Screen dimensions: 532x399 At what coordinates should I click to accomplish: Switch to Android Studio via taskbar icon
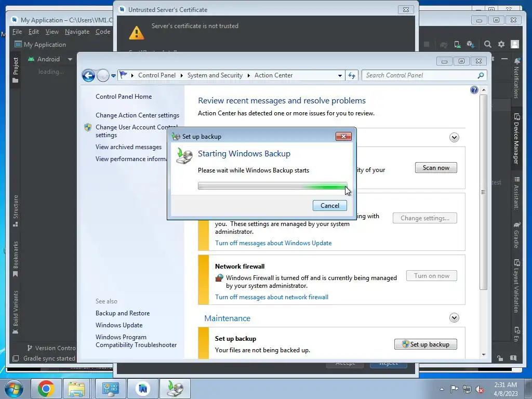pyautogui.click(x=143, y=389)
